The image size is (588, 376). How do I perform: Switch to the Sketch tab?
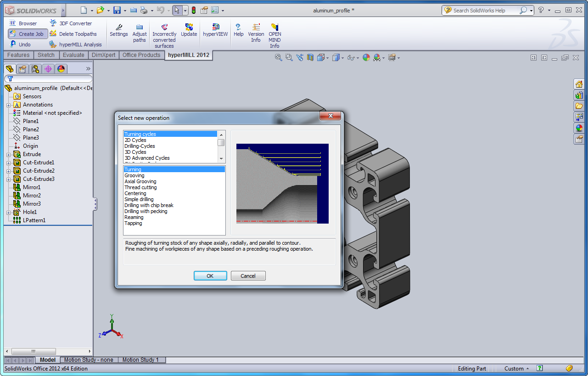(x=46, y=55)
